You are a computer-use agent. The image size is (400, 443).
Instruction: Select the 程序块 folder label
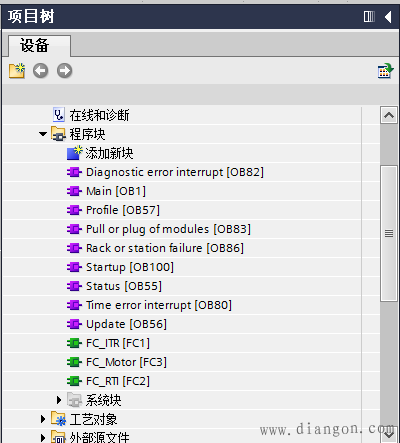tap(87, 134)
